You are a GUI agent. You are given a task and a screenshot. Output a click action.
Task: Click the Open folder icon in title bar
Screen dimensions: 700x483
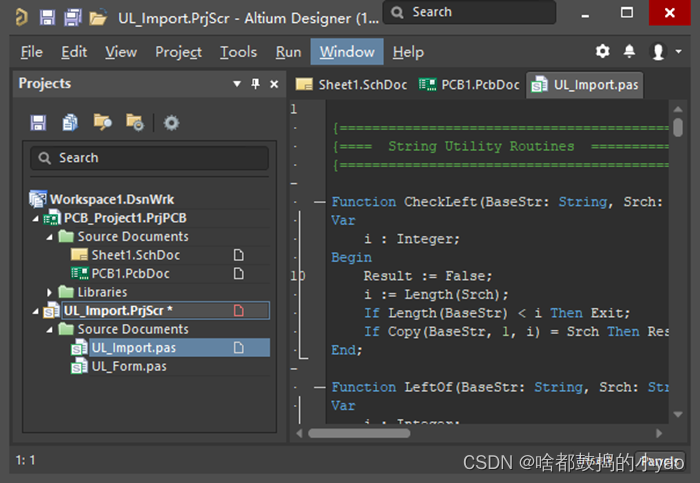click(x=98, y=17)
